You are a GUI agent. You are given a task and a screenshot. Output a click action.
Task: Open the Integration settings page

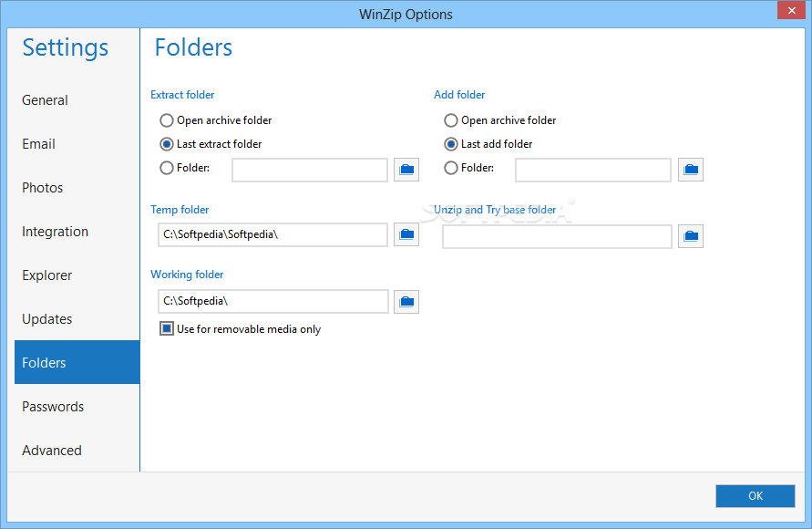pos(77,232)
